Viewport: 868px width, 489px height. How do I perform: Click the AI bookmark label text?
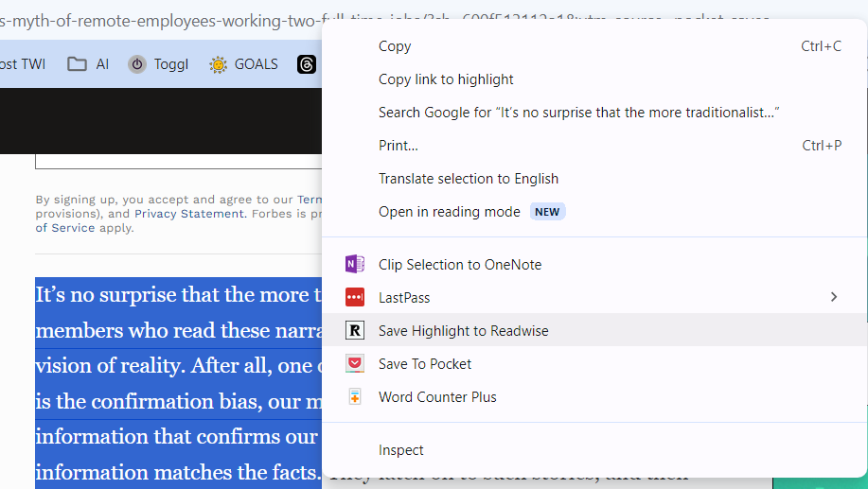(102, 64)
